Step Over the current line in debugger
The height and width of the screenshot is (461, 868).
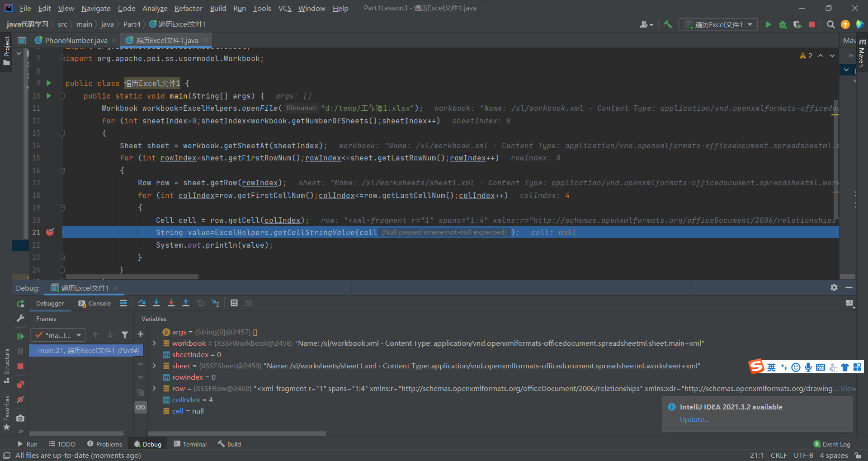pos(142,303)
